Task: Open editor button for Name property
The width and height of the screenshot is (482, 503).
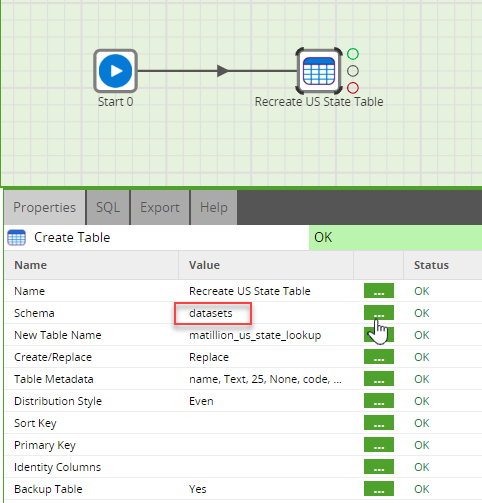Action: click(x=379, y=291)
